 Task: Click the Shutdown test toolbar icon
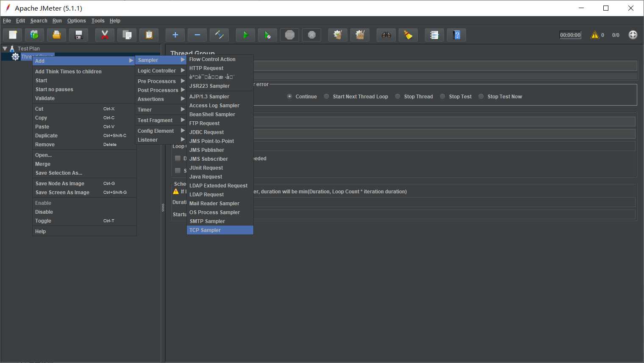[312, 35]
